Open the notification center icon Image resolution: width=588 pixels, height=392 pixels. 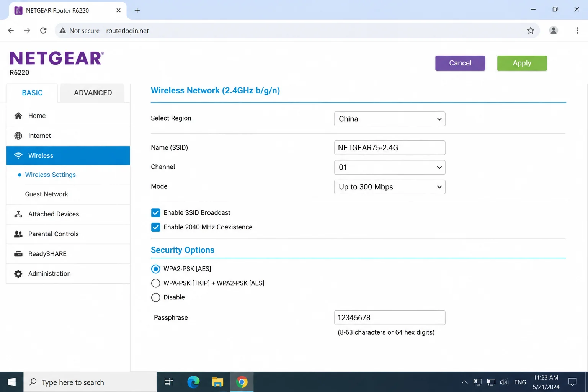click(x=572, y=382)
